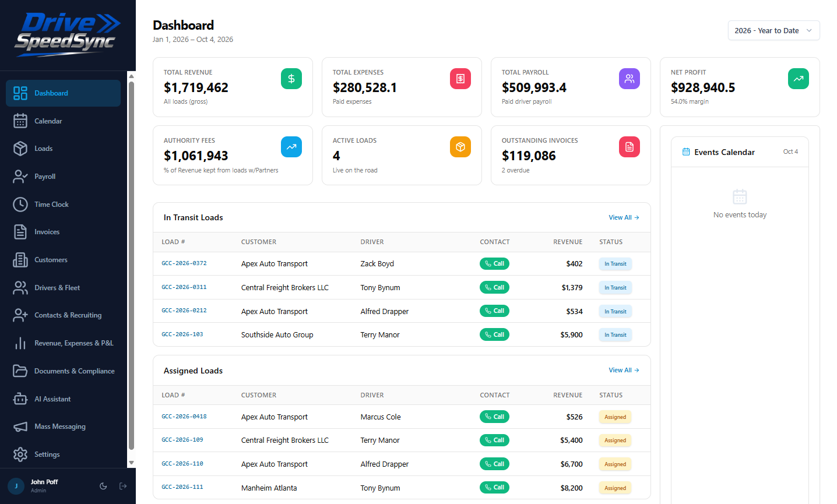The width and height of the screenshot is (837, 504).
Task: Open the Loads menu label
Action: pyautogui.click(x=44, y=149)
